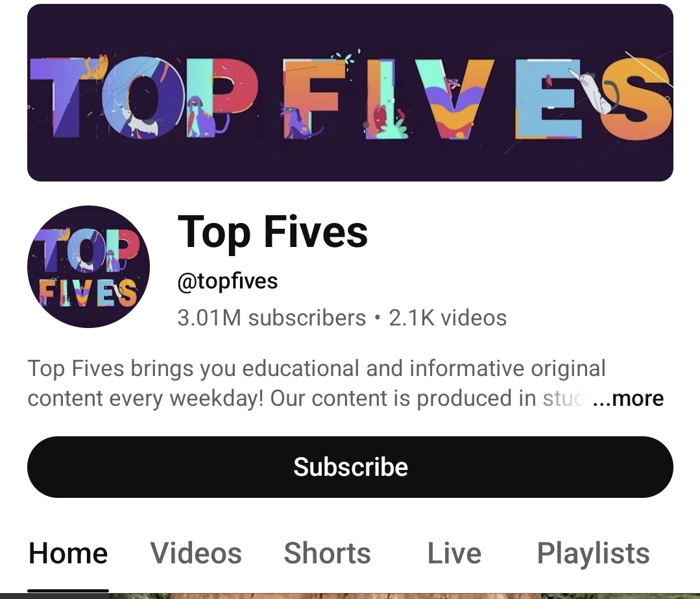
Task: Open the channel description text
Action: 317,383
